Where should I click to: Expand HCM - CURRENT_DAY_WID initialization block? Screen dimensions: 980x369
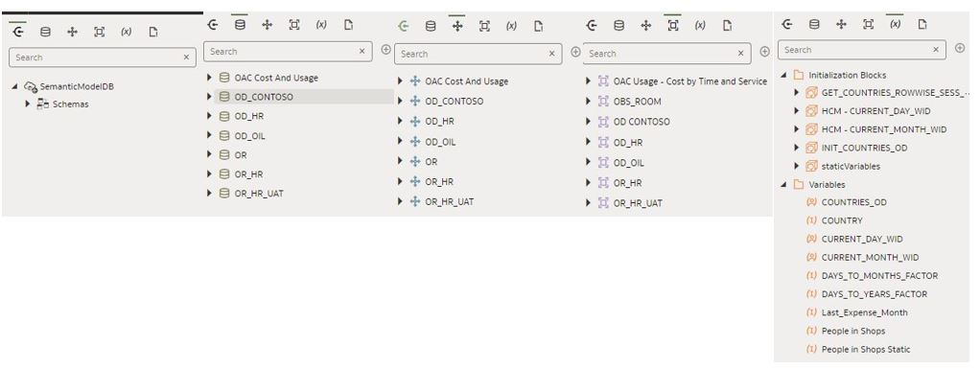796,111
